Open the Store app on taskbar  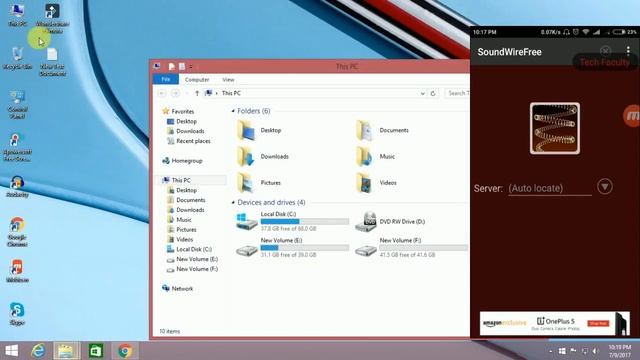click(96, 351)
